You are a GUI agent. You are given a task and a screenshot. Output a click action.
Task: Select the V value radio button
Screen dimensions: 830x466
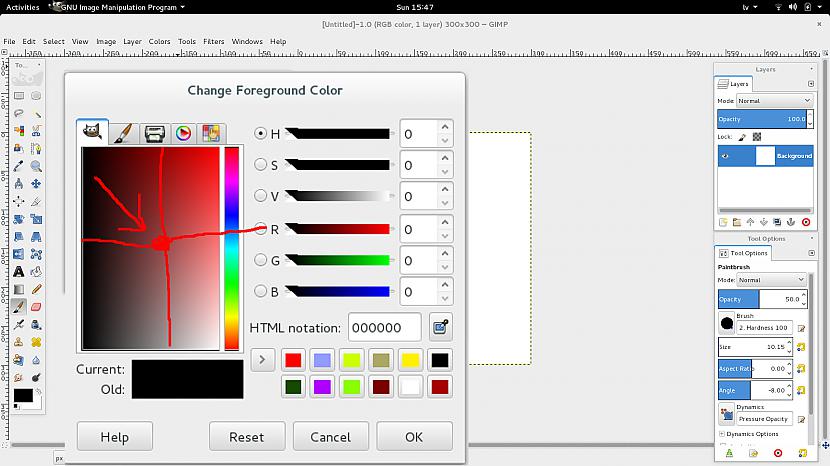pyautogui.click(x=260, y=196)
